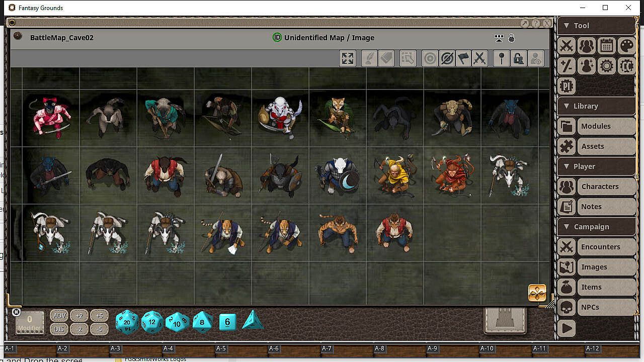The image size is (644, 362).
Task: Toggle the target-with-slash mask icon in image toolbar
Action: [447, 58]
